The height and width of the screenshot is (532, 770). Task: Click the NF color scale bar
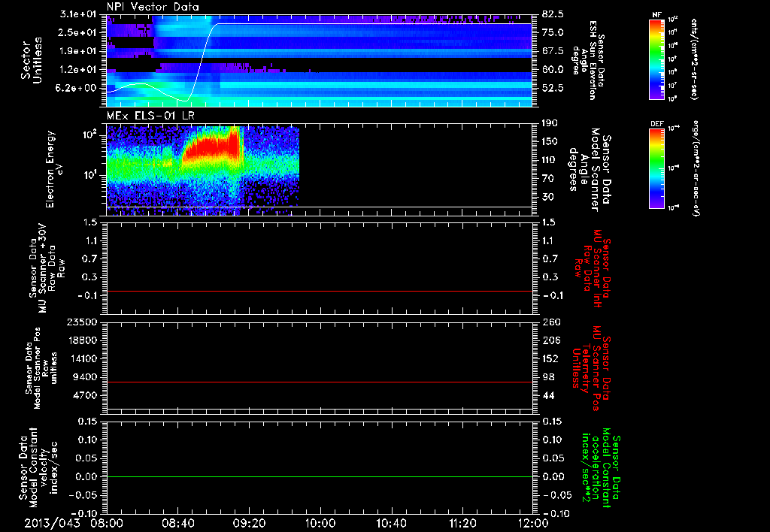[656, 59]
